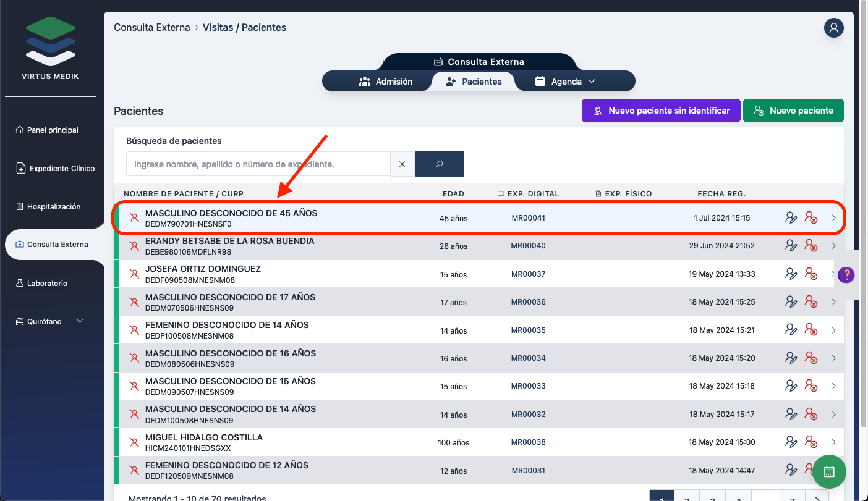Click the user profile avatar icon

click(833, 28)
